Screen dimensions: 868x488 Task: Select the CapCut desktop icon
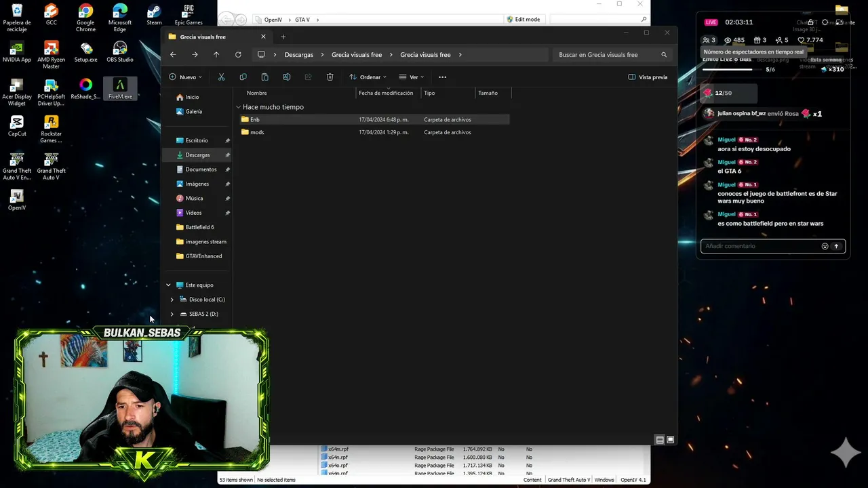17,125
